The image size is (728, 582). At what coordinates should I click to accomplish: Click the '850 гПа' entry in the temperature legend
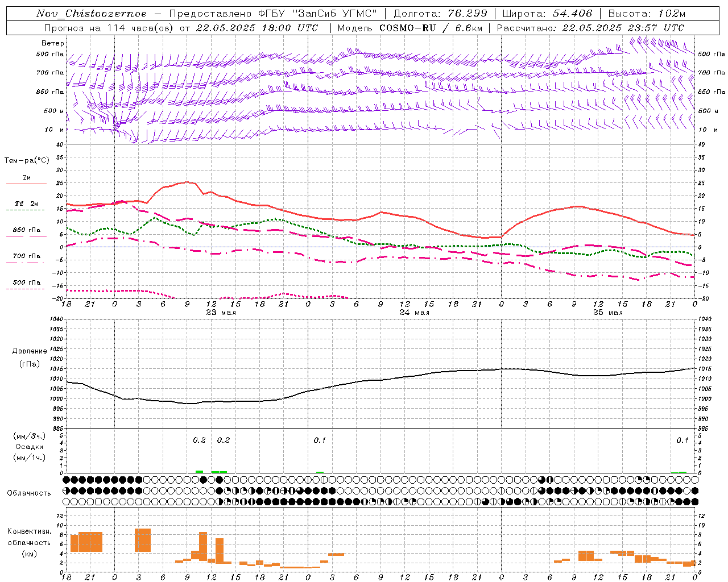pos(26,230)
